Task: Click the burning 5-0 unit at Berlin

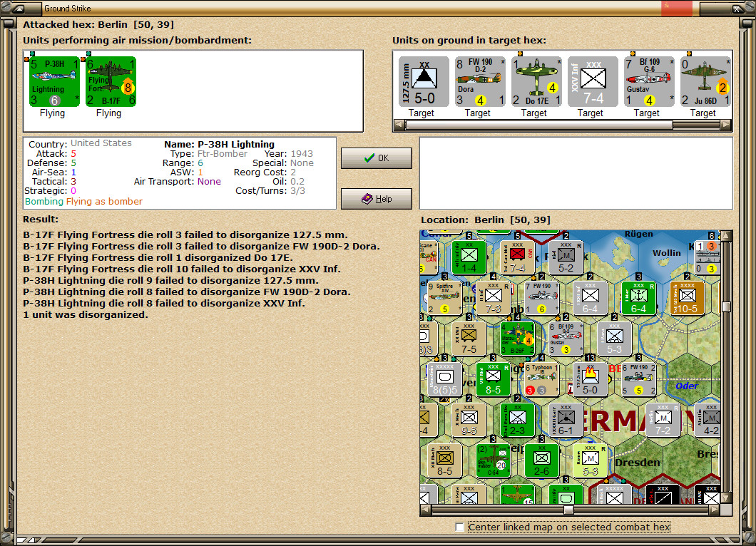Action: 590,379
